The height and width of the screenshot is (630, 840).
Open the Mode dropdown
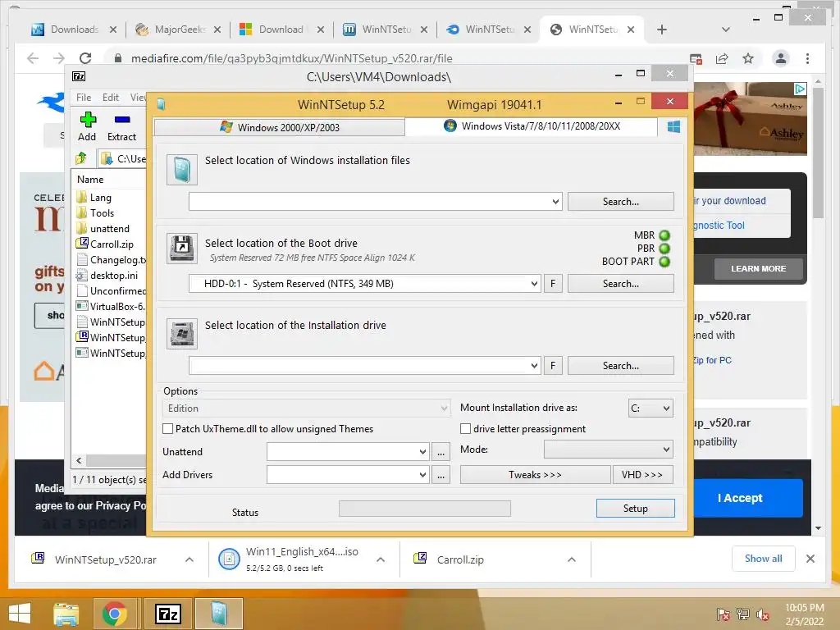click(x=608, y=450)
